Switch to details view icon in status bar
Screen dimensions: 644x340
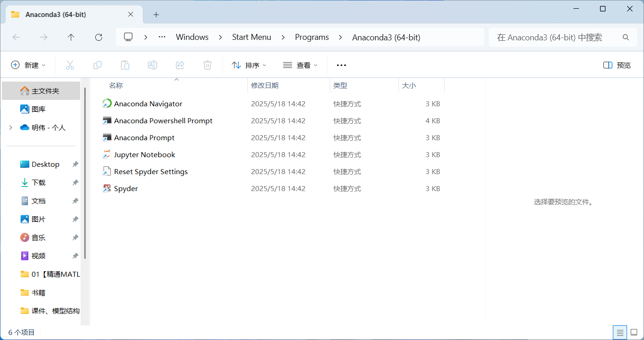click(620, 332)
